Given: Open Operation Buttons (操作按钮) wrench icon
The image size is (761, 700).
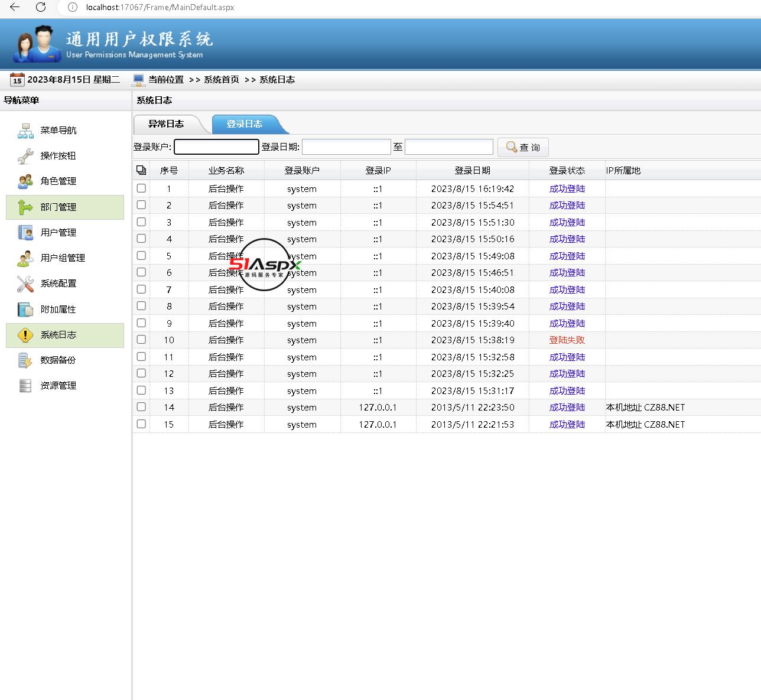Looking at the screenshot, I should coord(25,156).
